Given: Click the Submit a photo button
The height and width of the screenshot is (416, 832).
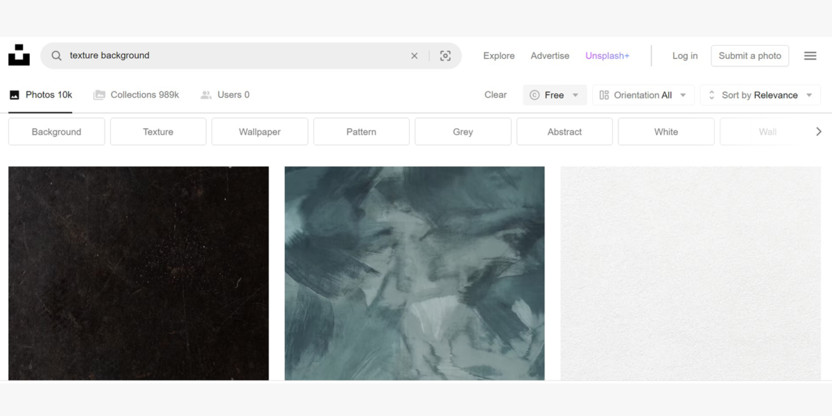Looking at the screenshot, I should (x=749, y=56).
